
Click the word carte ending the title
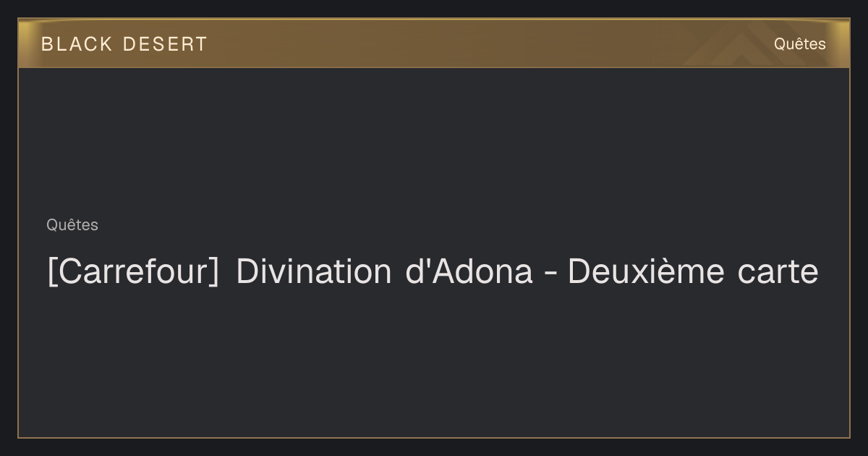pos(778,273)
